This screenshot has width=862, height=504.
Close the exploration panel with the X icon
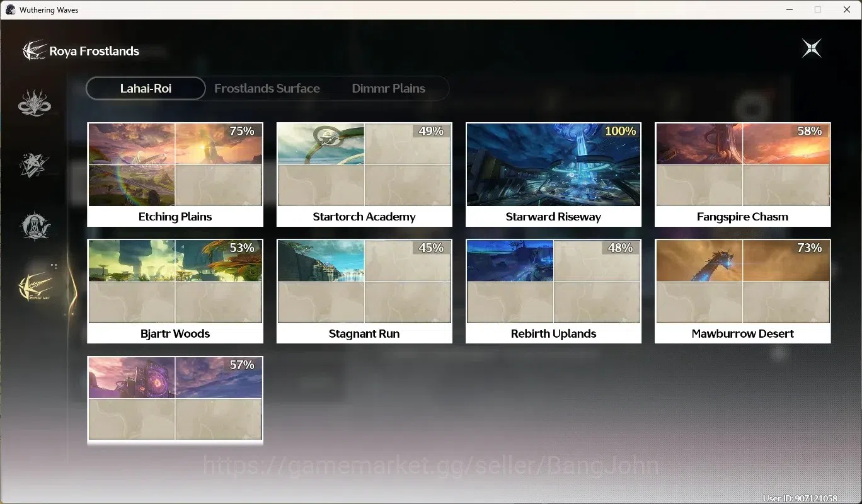[x=812, y=49]
